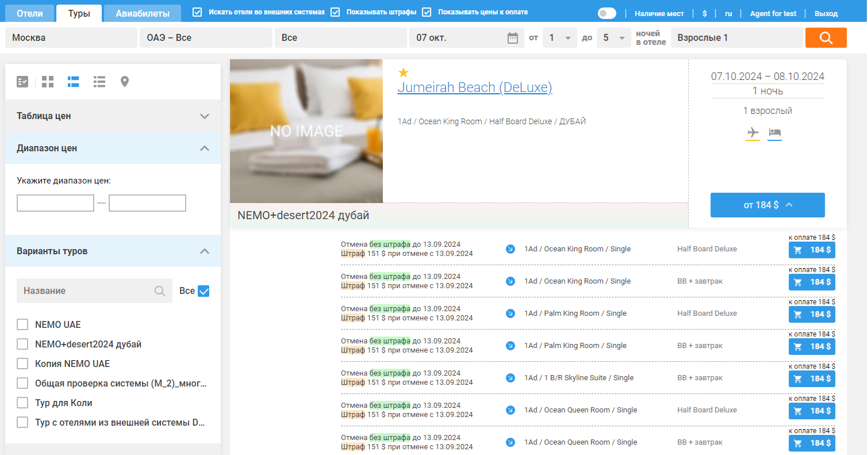Select the Туры tab

pos(79,13)
